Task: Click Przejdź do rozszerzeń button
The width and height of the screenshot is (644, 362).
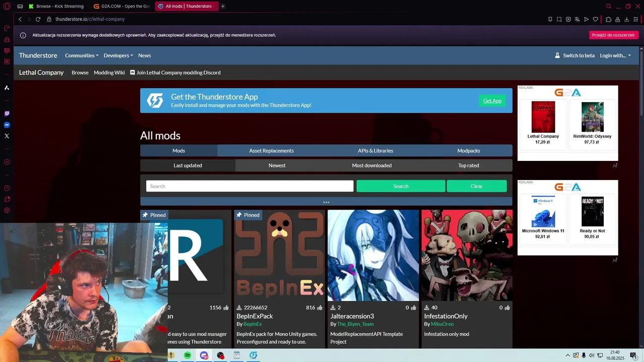Action: pos(613,35)
